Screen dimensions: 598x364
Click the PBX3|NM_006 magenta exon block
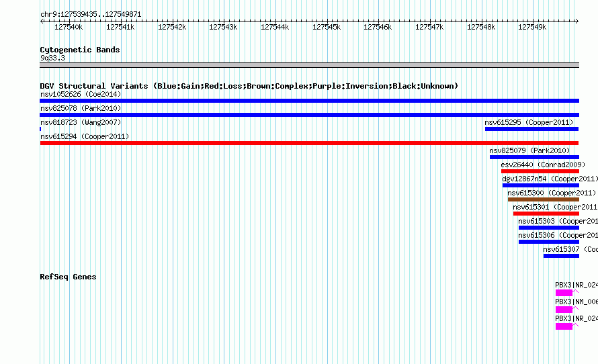(x=564, y=310)
